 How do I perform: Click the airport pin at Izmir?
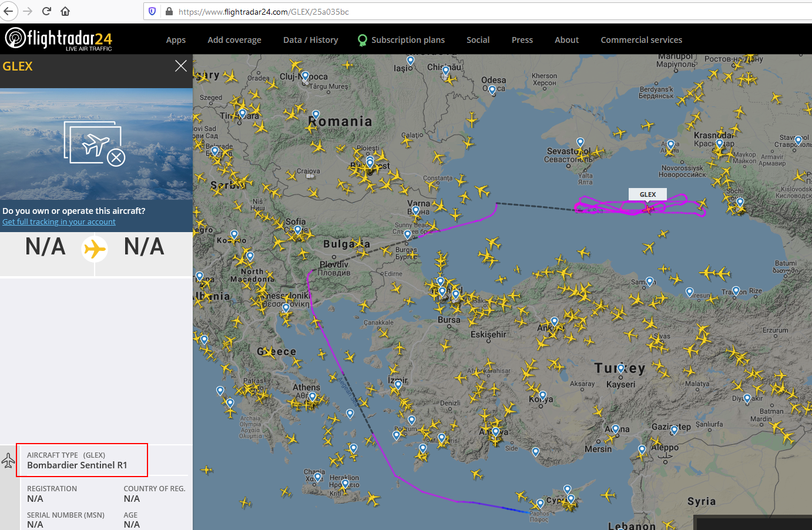tap(398, 385)
